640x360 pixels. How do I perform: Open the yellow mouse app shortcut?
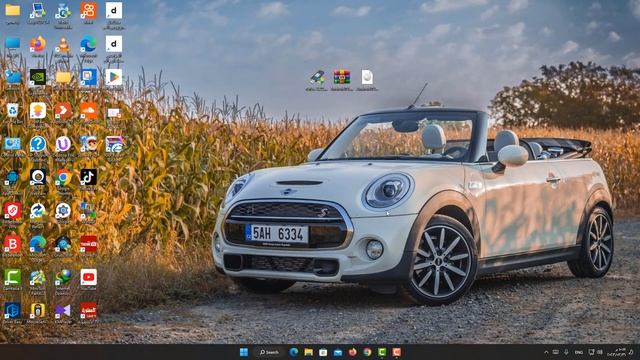coord(38,311)
